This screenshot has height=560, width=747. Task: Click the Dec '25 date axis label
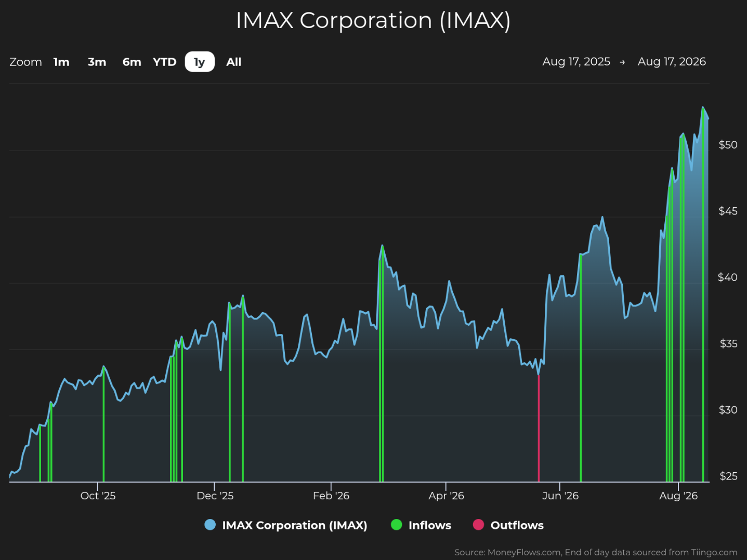point(215,496)
